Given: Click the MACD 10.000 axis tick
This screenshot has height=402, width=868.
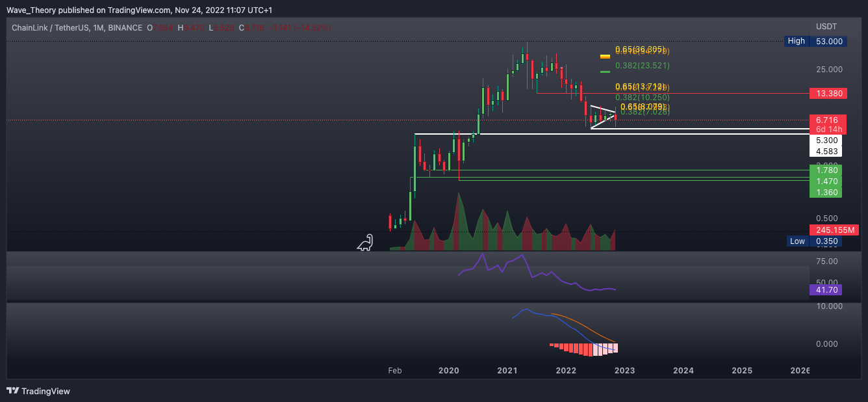Looking at the screenshot, I should pos(830,306).
